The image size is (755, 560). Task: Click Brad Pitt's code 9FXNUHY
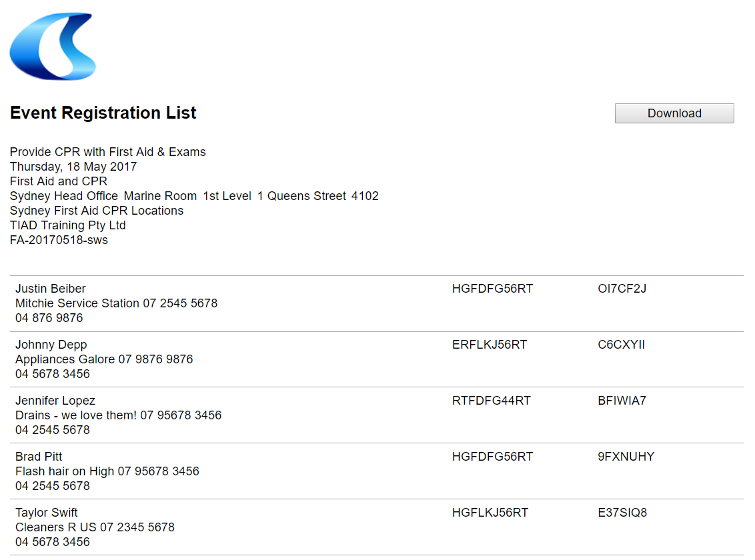click(x=626, y=457)
